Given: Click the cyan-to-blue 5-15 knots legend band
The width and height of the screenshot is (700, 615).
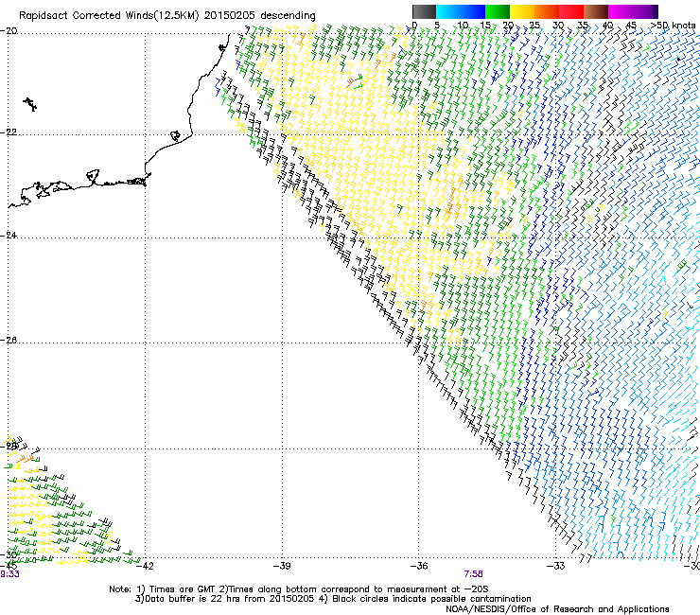Looking at the screenshot, I should point(461,11).
